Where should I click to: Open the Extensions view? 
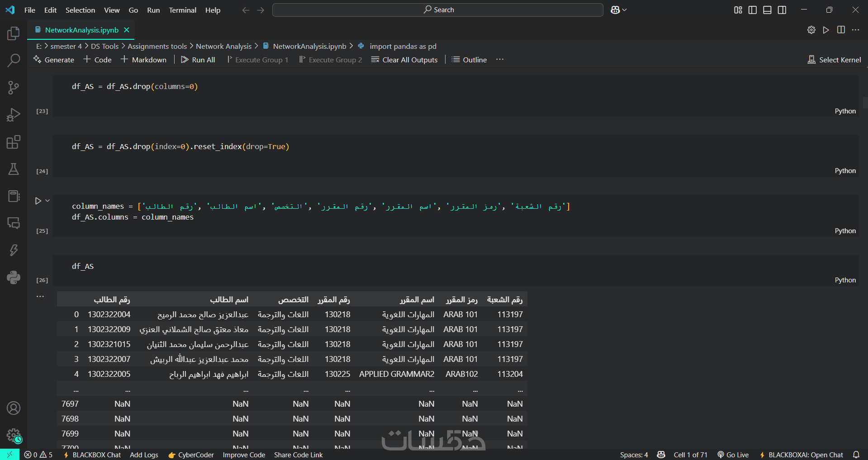(14, 142)
